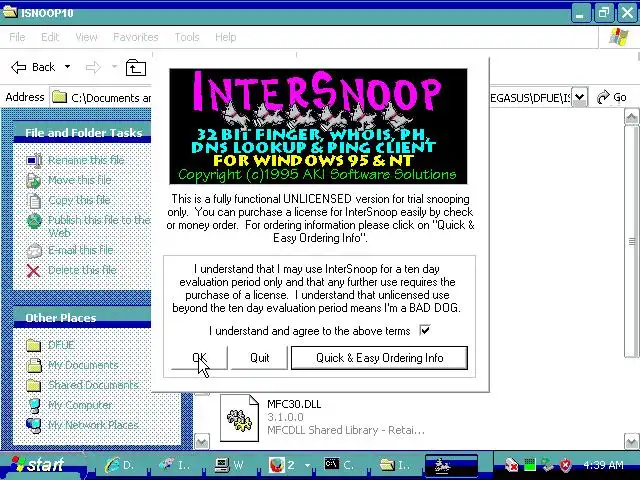Click the My Network Places icon

point(33,426)
